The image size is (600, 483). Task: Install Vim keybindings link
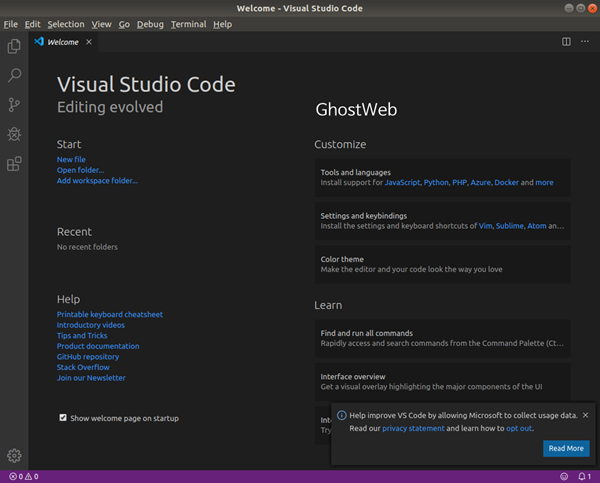tap(485, 226)
